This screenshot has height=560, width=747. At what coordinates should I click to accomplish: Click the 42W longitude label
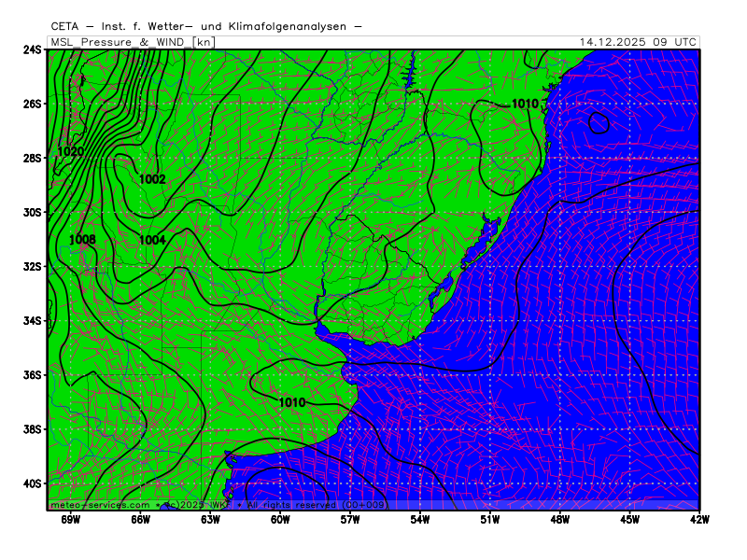click(698, 519)
